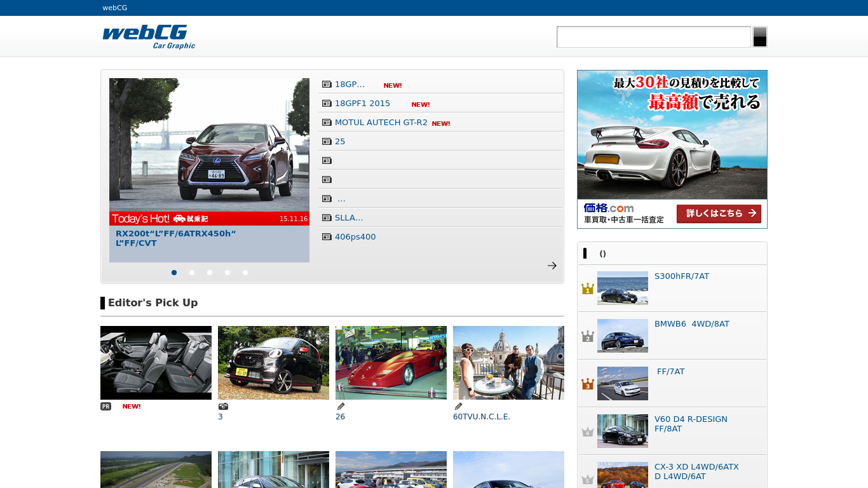The image size is (868, 488).
Task: Select the first carousel dot
Action: [x=174, y=273]
